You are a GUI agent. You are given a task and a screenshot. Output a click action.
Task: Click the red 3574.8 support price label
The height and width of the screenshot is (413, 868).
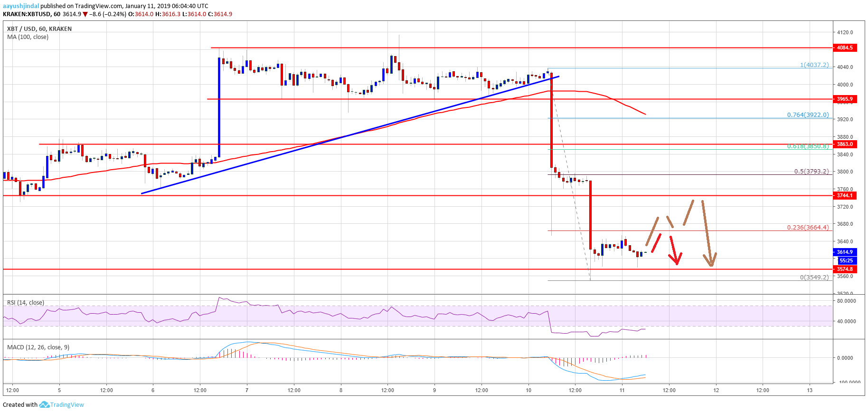point(844,269)
